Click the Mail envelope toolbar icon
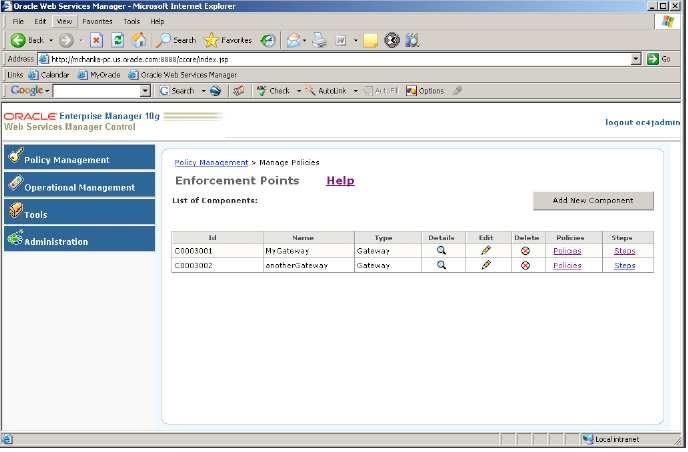Image resolution: width=688 pixels, height=452 pixels. (x=293, y=40)
